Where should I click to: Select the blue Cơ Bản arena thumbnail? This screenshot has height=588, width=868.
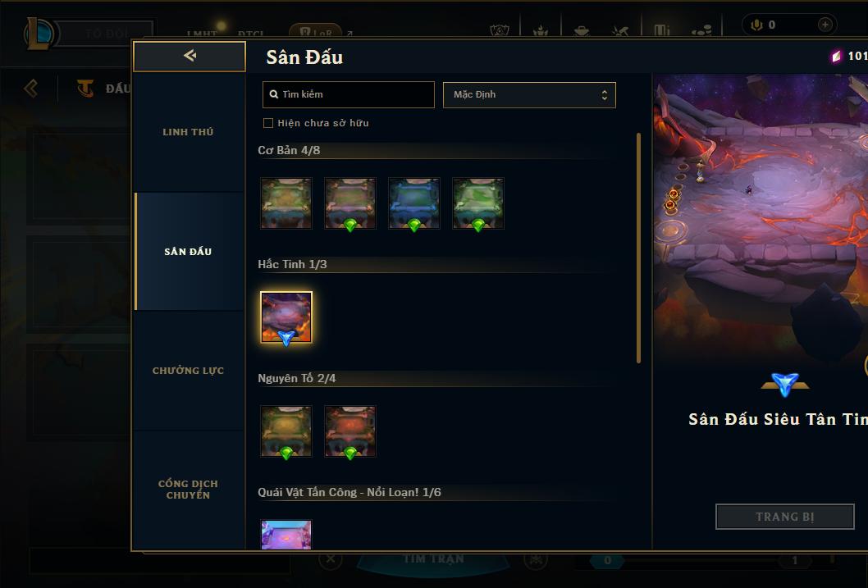tap(414, 203)
